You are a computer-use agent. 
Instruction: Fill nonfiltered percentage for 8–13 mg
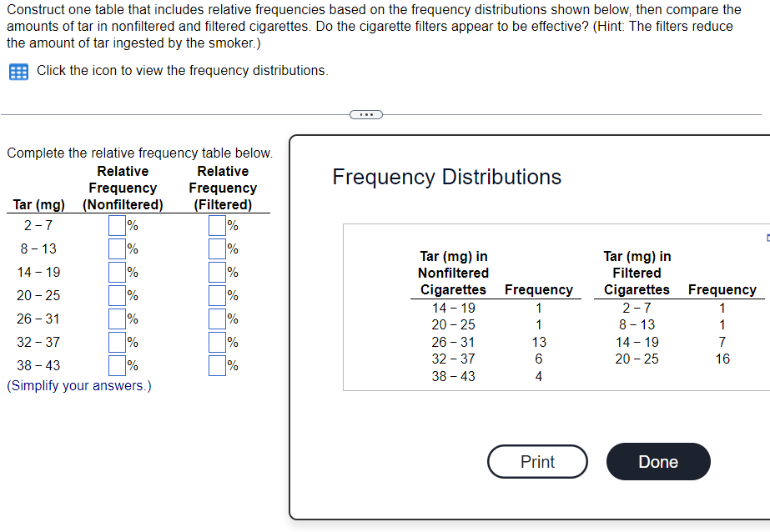tap(117, 248)
